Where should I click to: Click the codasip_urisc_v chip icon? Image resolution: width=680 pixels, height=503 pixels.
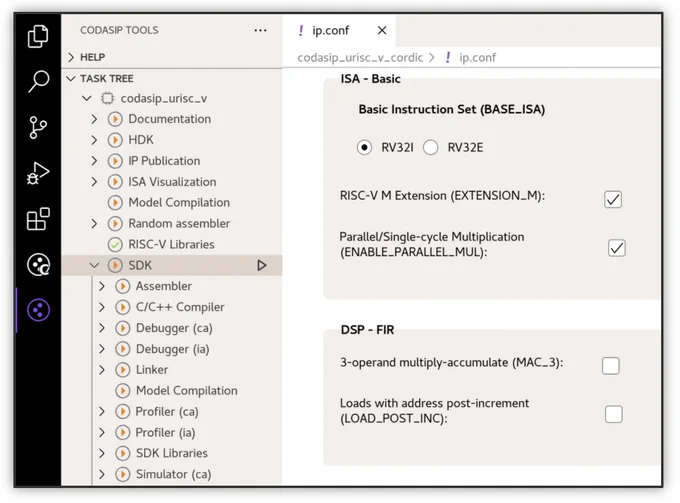tap(108, 98)
